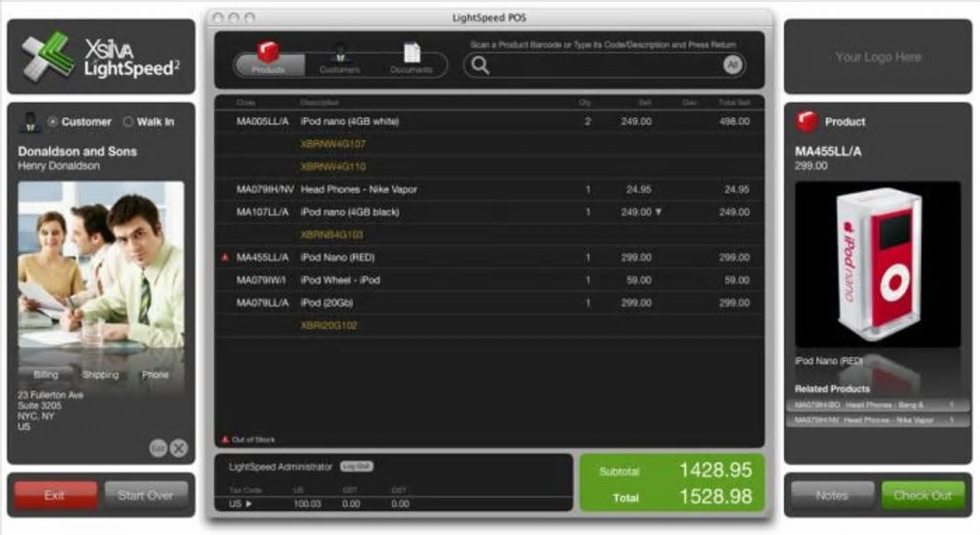Focus the product barcode search field
980x535 pixels.
pos(604,65)
